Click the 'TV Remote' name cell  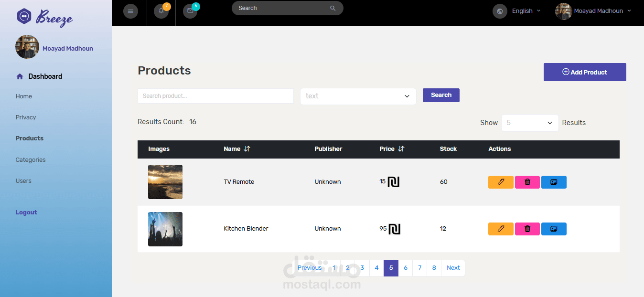point(239,182)
